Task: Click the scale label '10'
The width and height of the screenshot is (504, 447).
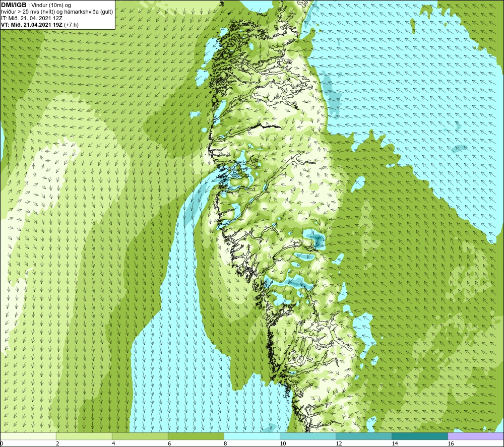Action: (x=283, y=444)
